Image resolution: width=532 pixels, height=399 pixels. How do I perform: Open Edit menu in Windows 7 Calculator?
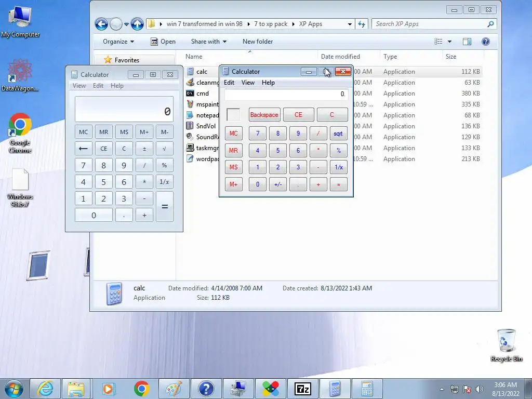click(98, 86)
